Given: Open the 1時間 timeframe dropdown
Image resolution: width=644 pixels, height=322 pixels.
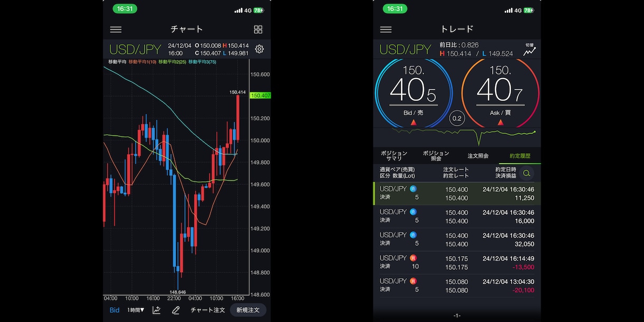Looking at the screenshot, I should click(x=136, y=310).
